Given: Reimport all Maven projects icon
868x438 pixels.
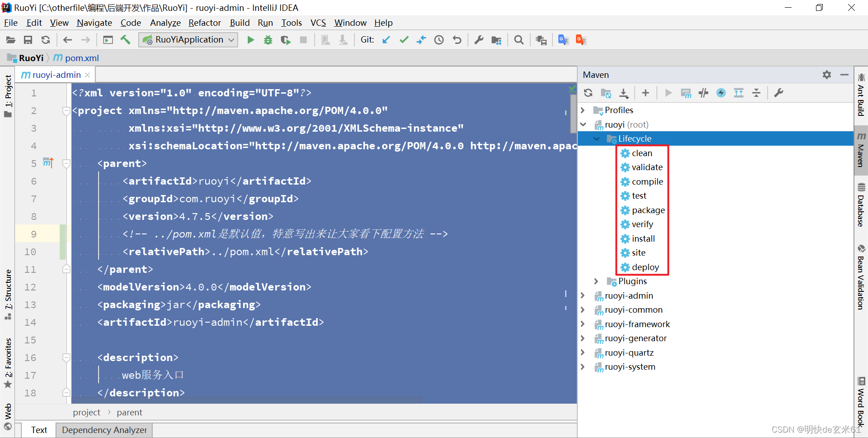Looking at the screenshot, I should point(588,93).
